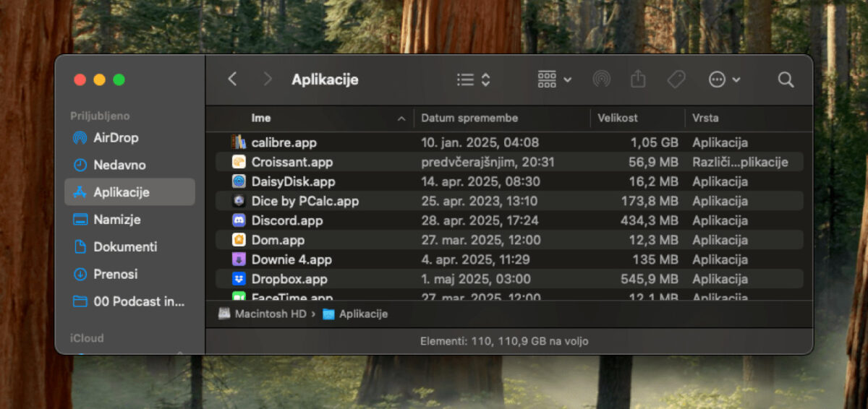Open the tags editor icon
The width and height of the screenshot is (868, 409).
click(x=676, y=79)
